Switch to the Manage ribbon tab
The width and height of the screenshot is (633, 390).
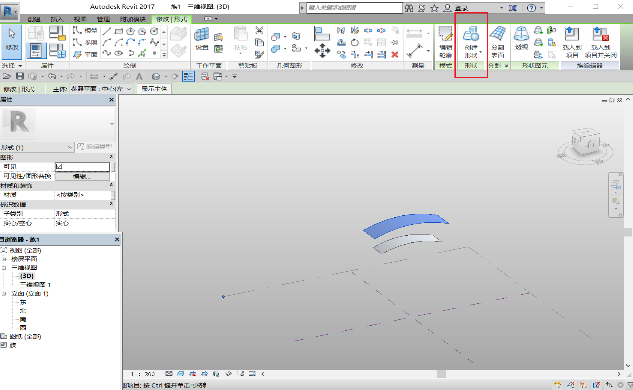103,19
